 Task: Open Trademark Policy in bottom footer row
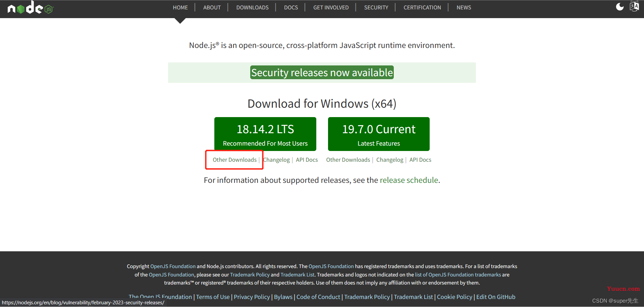pyautogui.click(x=367, y=297)
